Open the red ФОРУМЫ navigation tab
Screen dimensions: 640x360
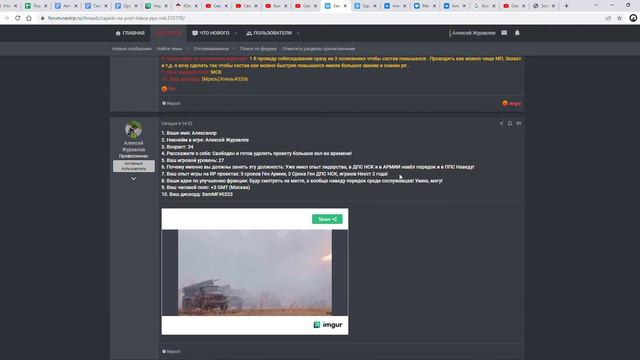coord(168,33)
